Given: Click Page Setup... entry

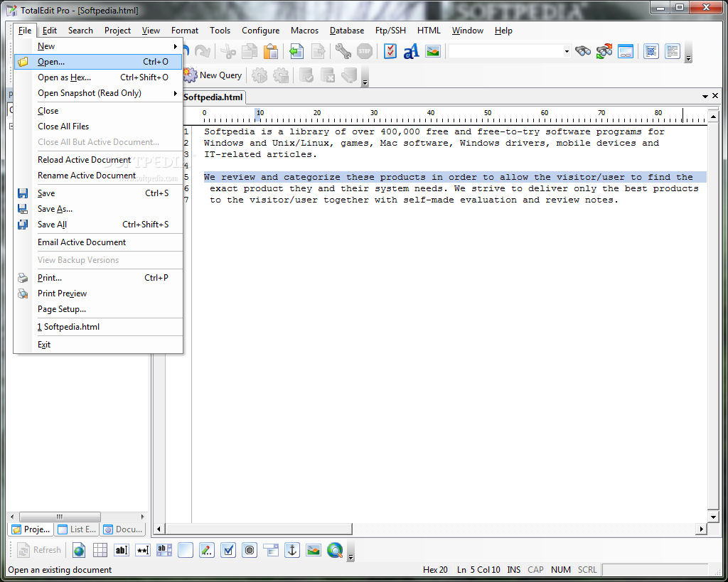Looking at the screenshot, I should [97, 309].
